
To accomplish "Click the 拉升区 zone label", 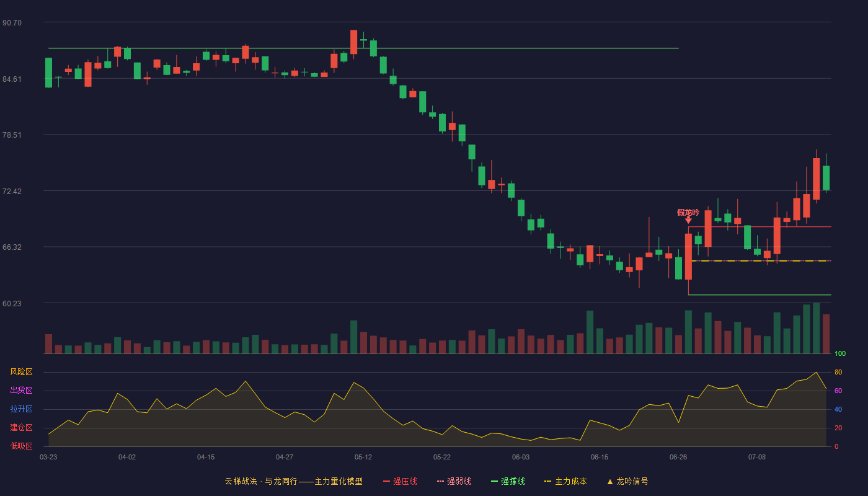I will [21, 409].
